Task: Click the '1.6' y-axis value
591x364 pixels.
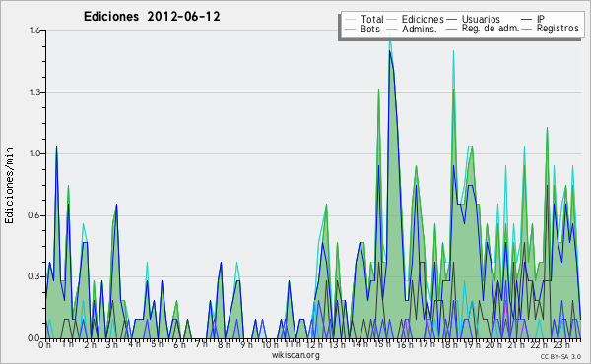Action: [x=34, y=30]
